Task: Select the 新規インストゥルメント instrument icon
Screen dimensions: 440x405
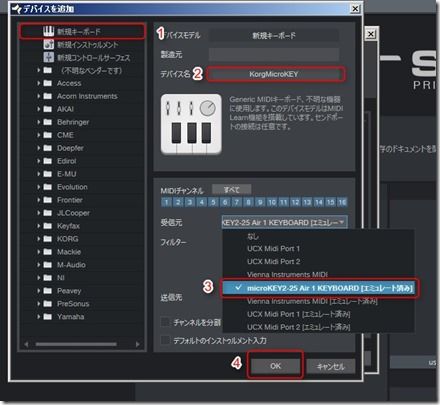Action: (x=49, y=44)
